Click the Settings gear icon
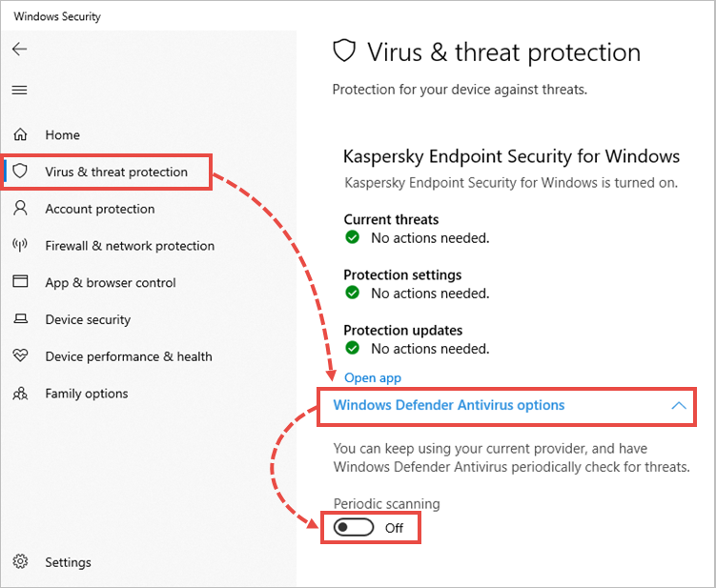716x588 pixels. pyautogui.click(x=20, y=562)
